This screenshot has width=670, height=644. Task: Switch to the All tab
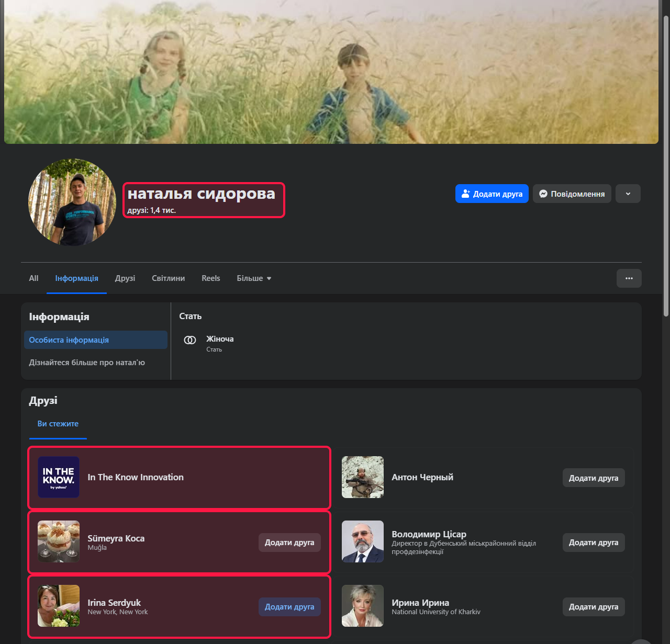[33, 278]
